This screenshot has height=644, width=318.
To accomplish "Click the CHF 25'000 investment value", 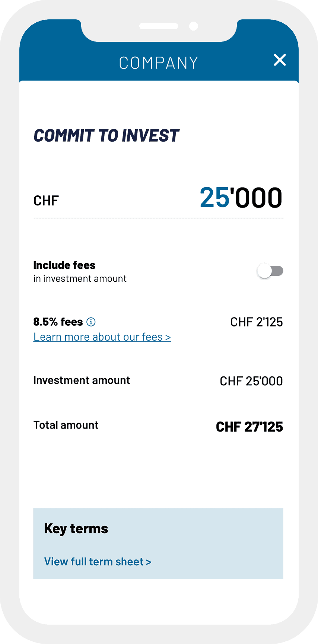I will tap(251, 381).
